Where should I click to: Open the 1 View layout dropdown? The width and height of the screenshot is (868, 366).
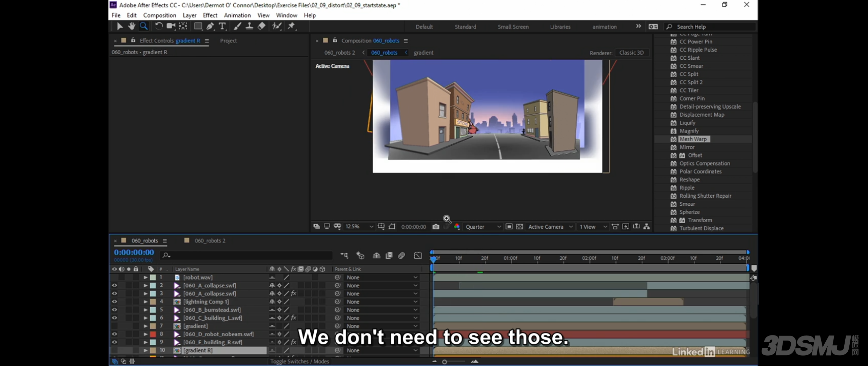[x=593, y=227]
